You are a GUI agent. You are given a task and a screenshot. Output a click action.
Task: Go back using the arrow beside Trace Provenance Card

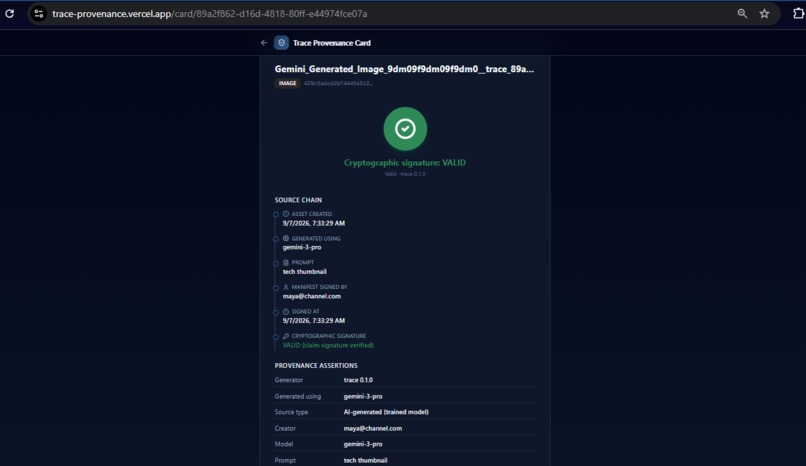click(x=264, y=43)
